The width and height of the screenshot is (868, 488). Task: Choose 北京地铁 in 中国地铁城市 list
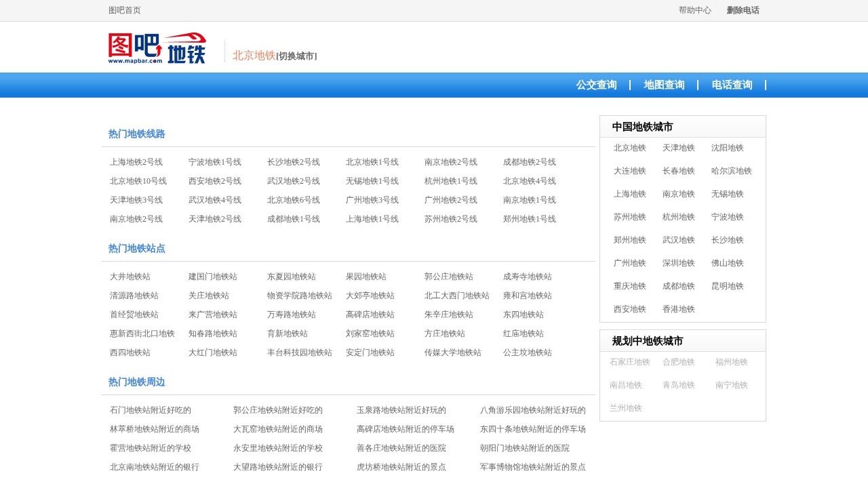pyautogui.click(x=630, y=148)
